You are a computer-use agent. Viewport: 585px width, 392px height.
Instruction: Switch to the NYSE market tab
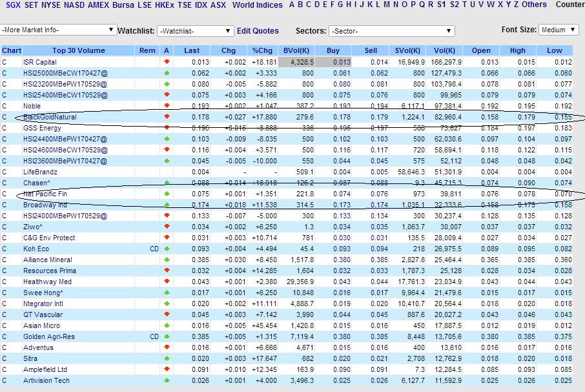[51, 5]
